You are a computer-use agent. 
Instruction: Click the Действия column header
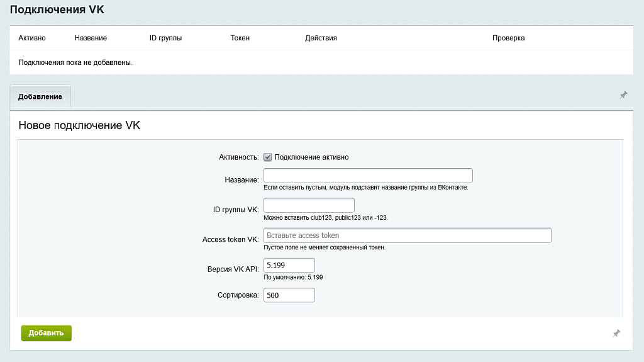coord(321,38)
